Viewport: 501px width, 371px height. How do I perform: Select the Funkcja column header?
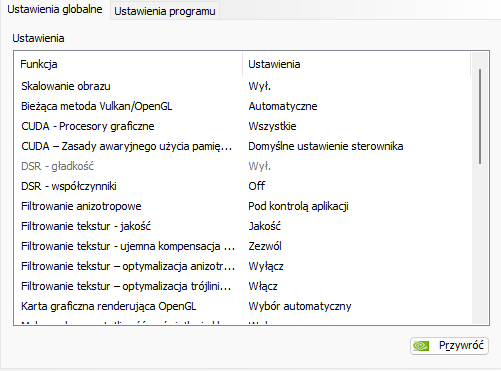click(x=128, y=64)
